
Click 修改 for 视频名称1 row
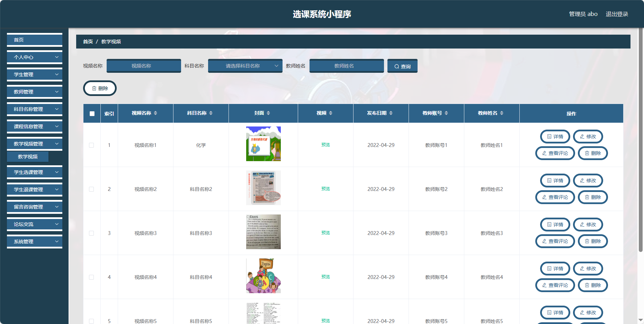[588, 137]
